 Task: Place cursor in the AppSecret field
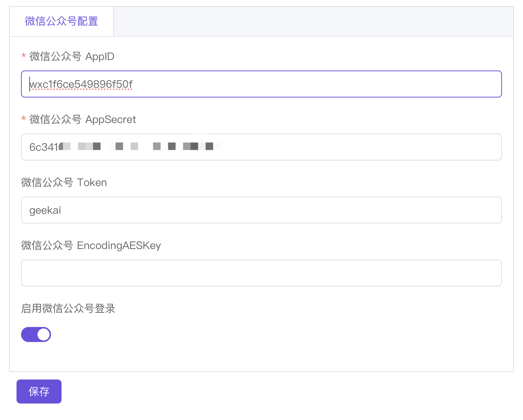pos(261,147)
